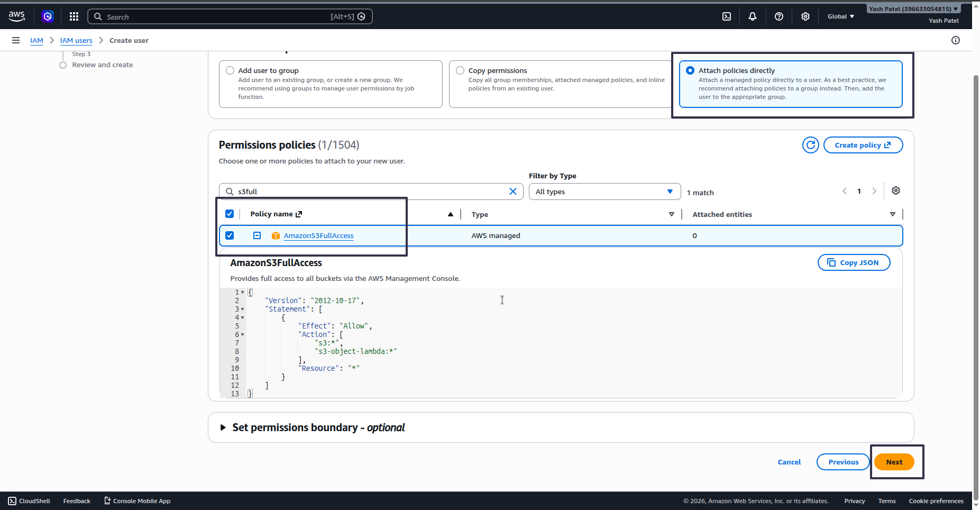Click the Previous button
The height and width of the screenshot is (510, 980).
click(x=844, y=462)
